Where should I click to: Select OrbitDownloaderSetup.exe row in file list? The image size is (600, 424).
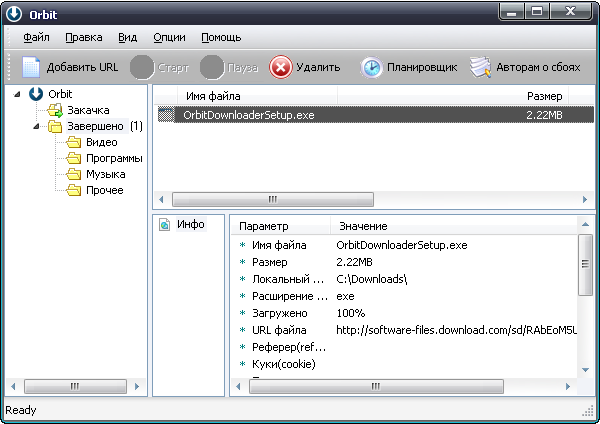[x=376, y=115]
